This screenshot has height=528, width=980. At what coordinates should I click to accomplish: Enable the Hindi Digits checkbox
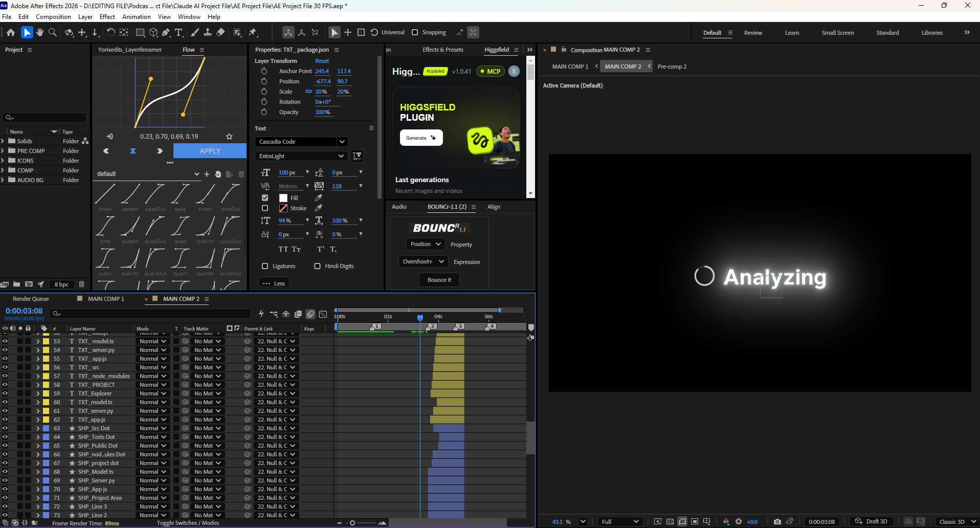pos(318,266)
